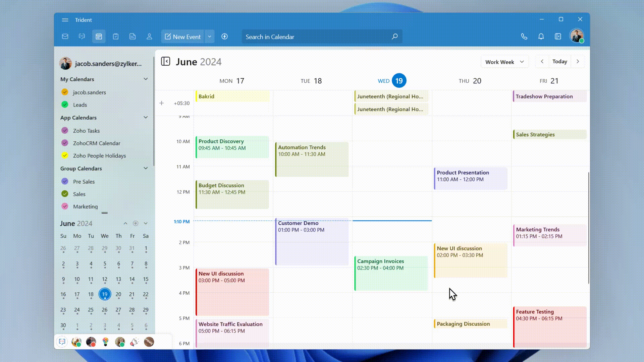Collapse the My Calendars section
This screenshot has height=362, width=644.
tap(146, 79)
